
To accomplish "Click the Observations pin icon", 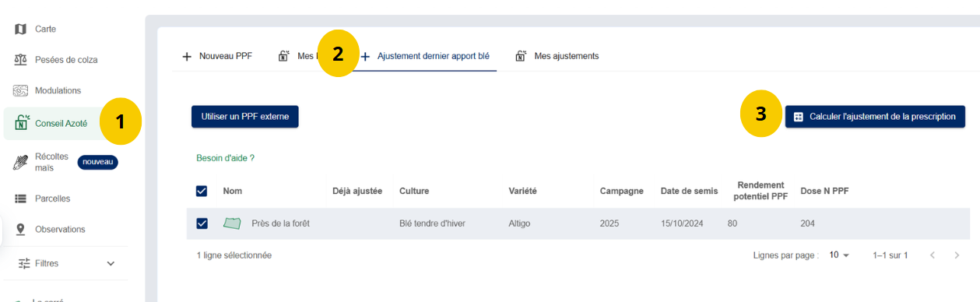I will [x=21, y=230].
